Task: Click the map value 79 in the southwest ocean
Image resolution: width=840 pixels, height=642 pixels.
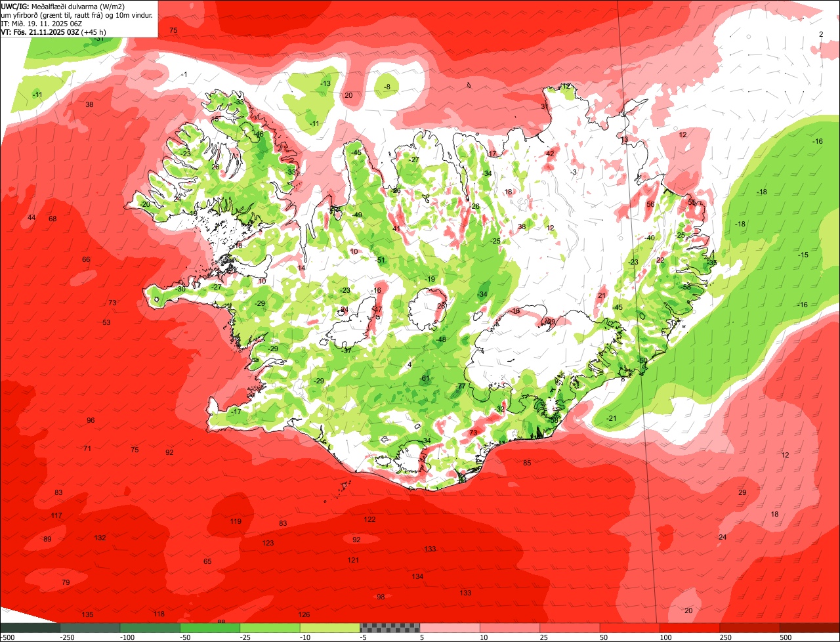Action: (66, 582)
